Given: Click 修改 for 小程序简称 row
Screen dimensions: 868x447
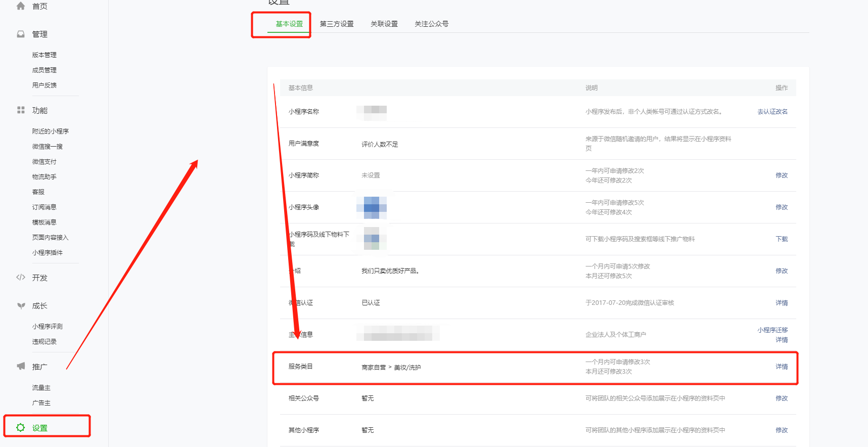Looking at the screenshot, I should [782, 175].
